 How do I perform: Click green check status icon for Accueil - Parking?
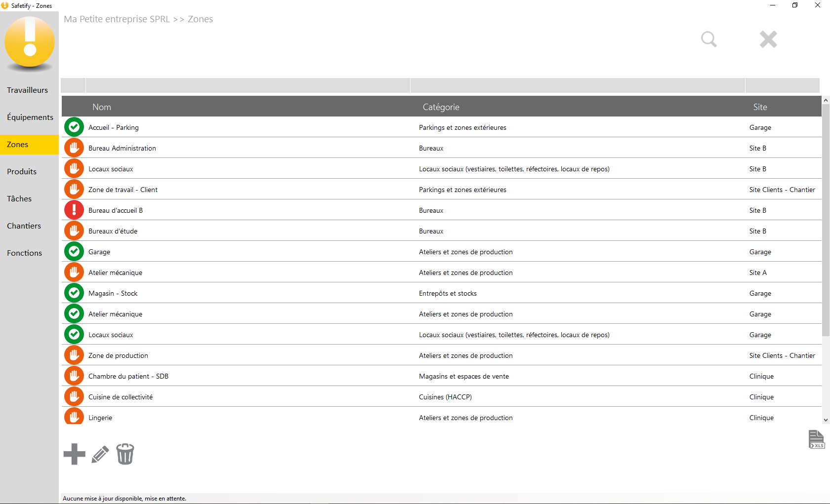click(x=74, y=127)
